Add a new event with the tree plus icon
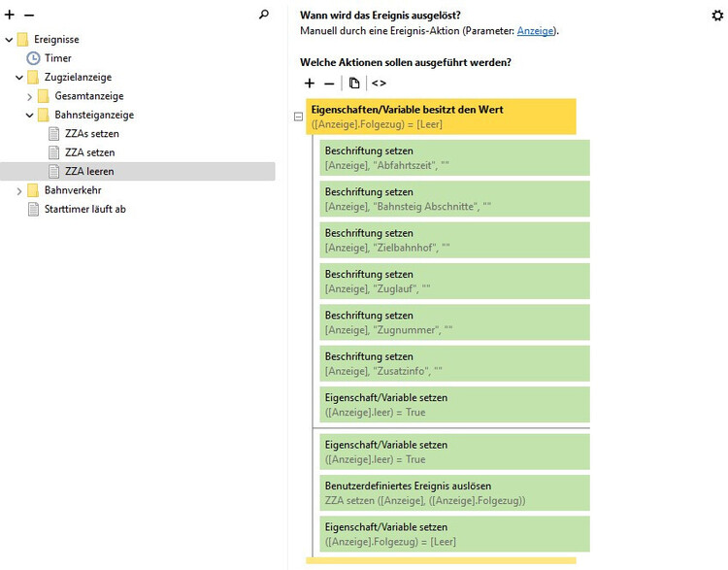 10,16
